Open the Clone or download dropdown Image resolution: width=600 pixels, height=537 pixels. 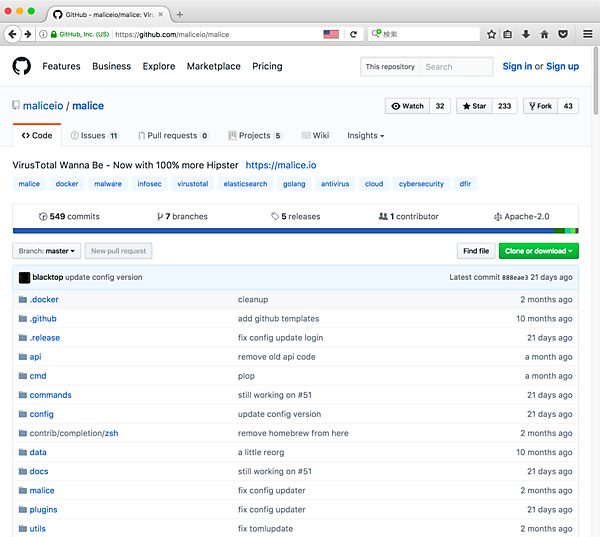coord(539,251)
